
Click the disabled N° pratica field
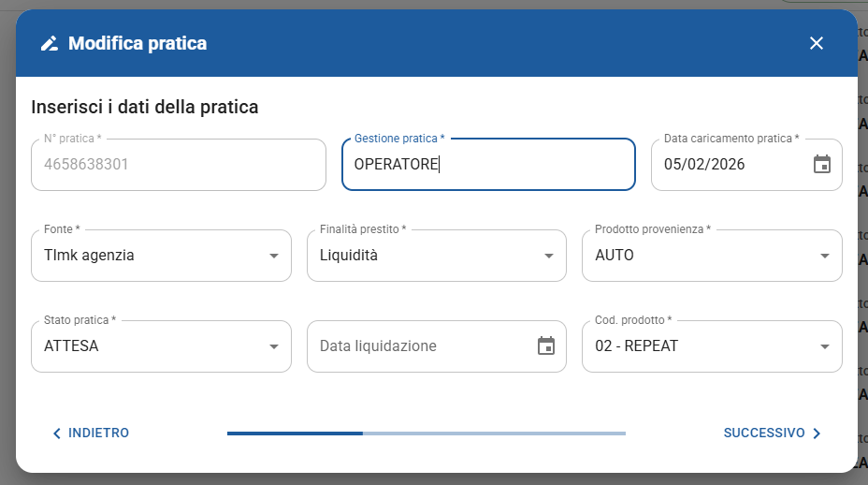tap(178, 165)
